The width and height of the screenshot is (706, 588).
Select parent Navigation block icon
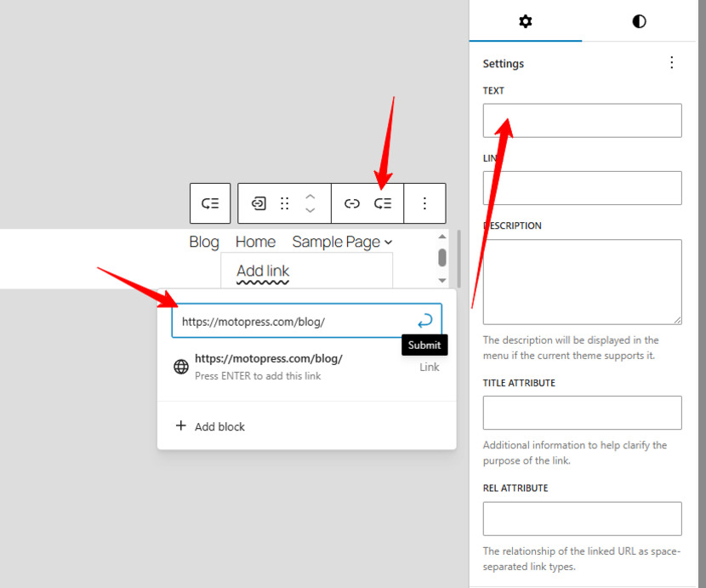coord(210,203)
